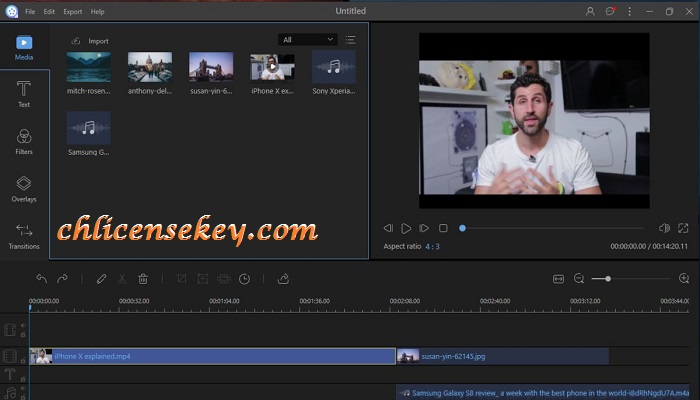Open the Transitions panel in the sidebar

pyautogui.click(x=24, y=237)
